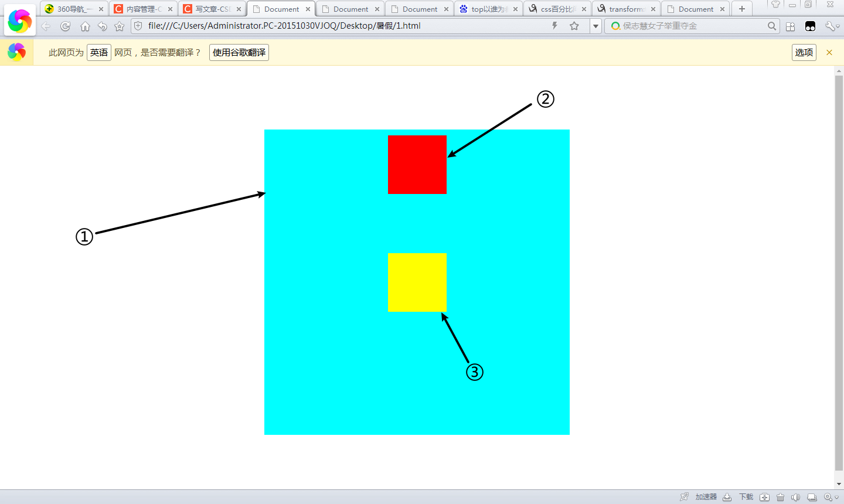Click the download tray icon in status bar

click(727, 497)
